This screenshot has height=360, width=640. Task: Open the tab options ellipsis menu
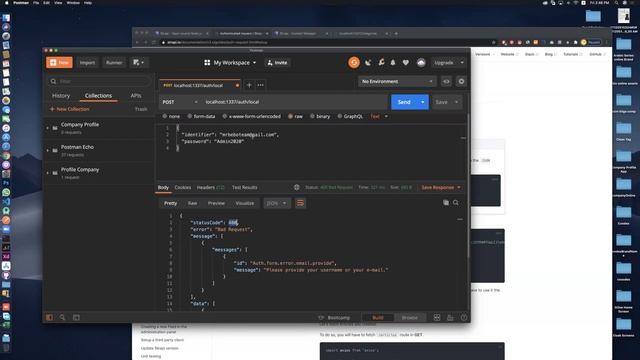pyautogui.click(x=260, y=85)
